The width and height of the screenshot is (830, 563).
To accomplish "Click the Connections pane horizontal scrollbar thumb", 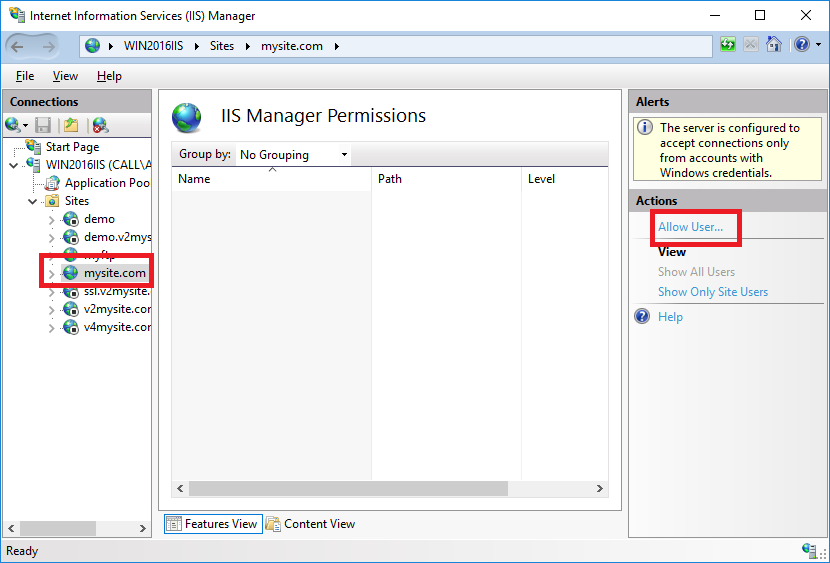I will point(58,528).
